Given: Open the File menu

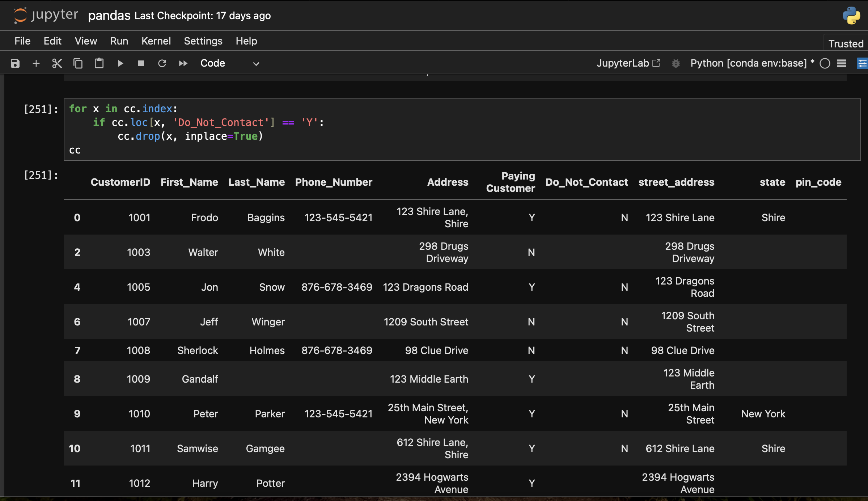Looking at the screenshot, I should [x=22, y=41].
